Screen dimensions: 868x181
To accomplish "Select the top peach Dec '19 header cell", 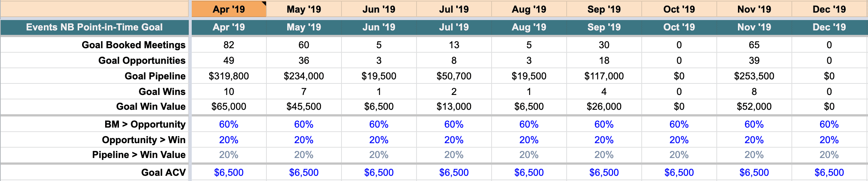I will (829, 9).
